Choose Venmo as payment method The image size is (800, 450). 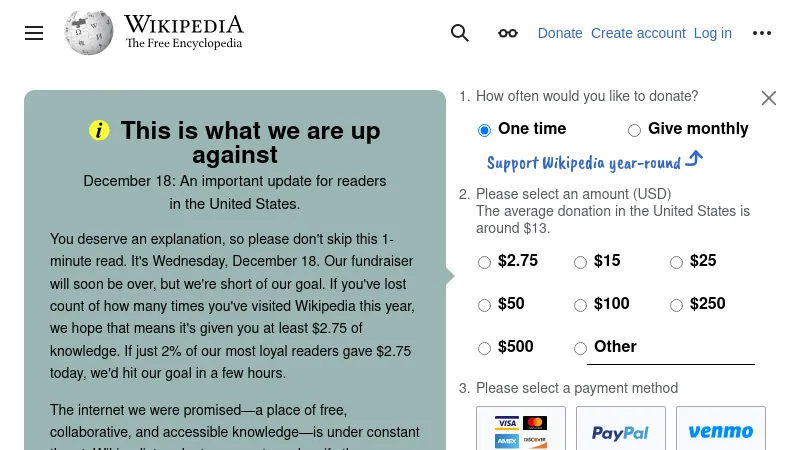tap(721, 430)
